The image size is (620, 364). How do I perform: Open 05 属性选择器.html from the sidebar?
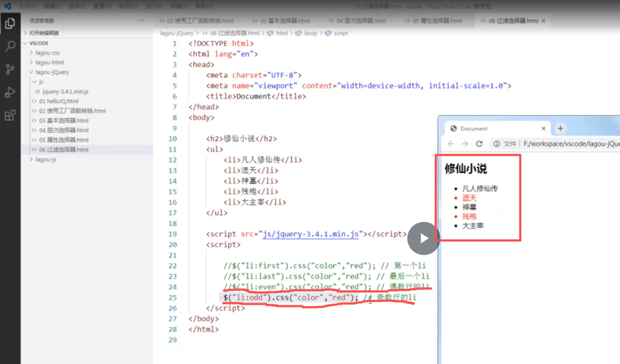click(62, 140)
